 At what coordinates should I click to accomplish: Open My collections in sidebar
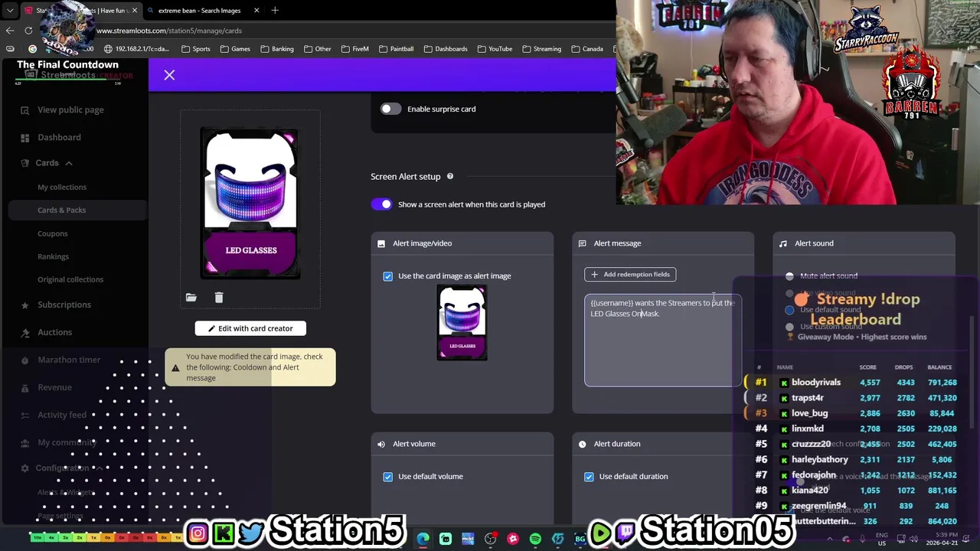pyautogui.click(x=62, y=187)
